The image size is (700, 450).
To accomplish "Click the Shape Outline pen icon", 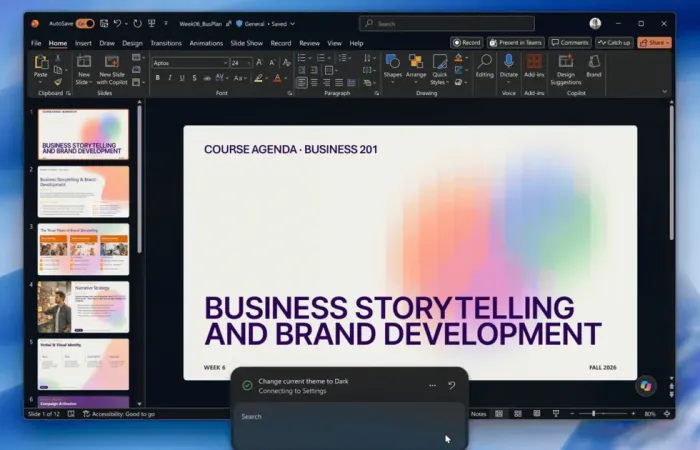I will 458,70.
